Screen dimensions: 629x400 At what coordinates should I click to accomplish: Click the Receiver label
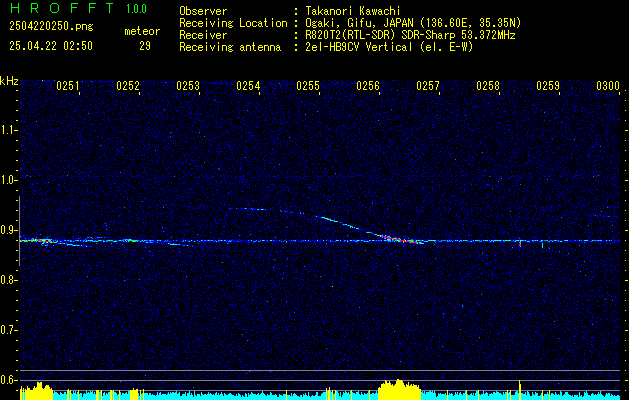point(203,35)
